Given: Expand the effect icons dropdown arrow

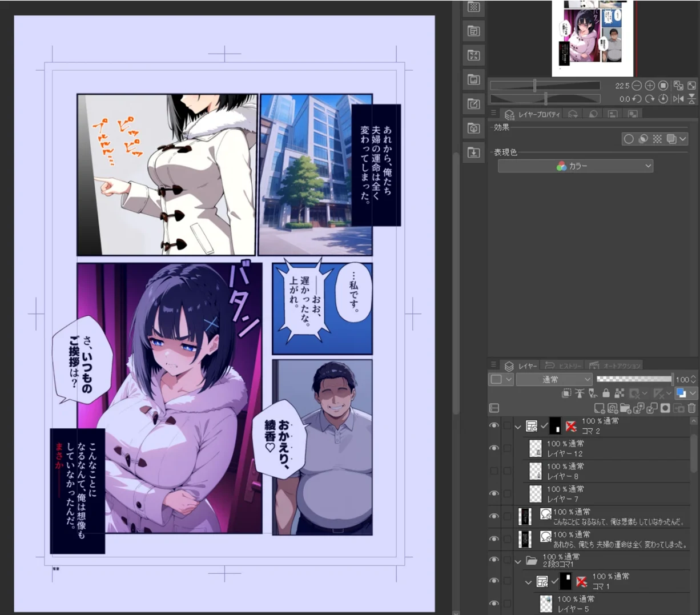Looking at the screenshot, I should (x=683, y=139).
